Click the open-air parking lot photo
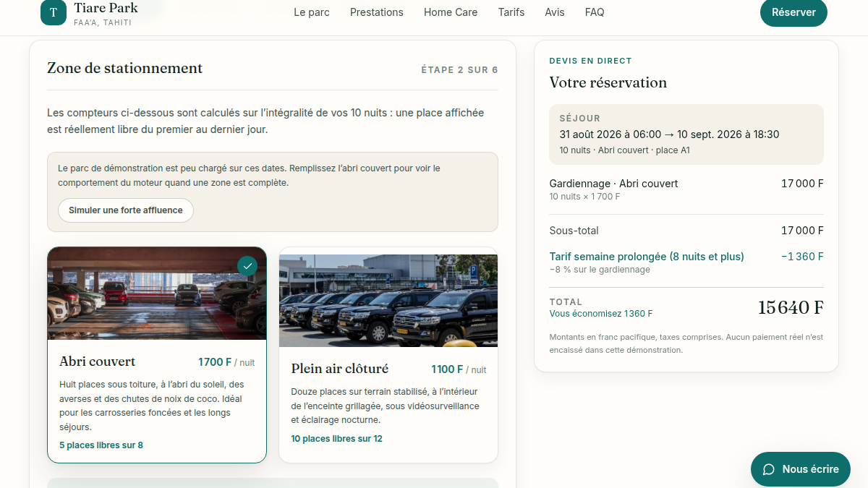This screenshot has width=868, height=488. pyautogui.click(x=388, y=301)
